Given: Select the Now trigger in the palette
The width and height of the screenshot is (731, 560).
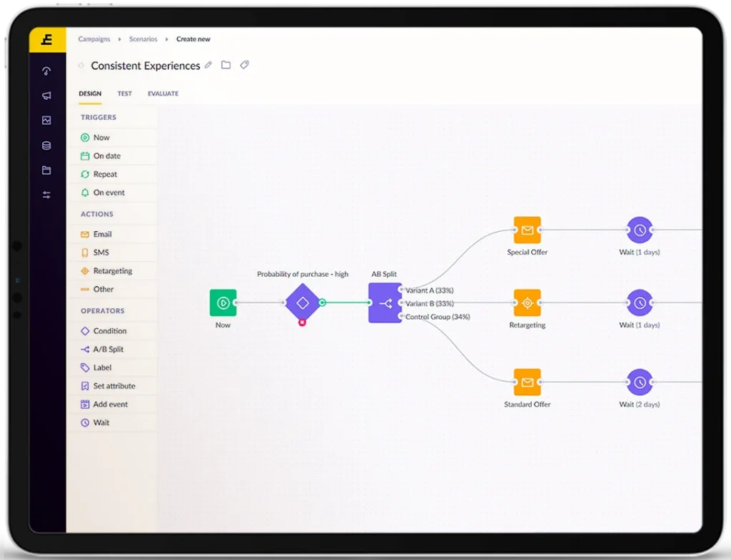Looking at the screenshot, I should point(112,138).
